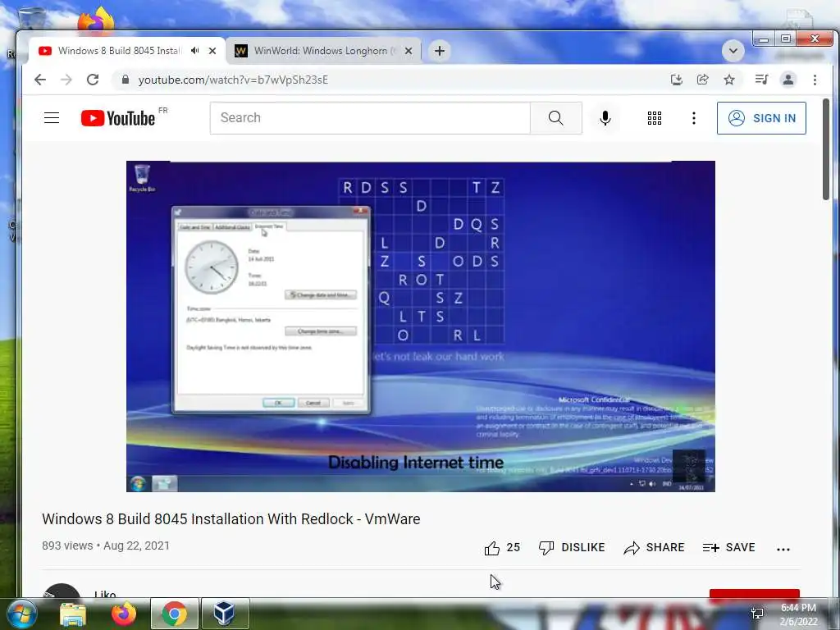840x630 pixels.
Task: Open the YouTube apps grid icon
Action: point(654,118)
